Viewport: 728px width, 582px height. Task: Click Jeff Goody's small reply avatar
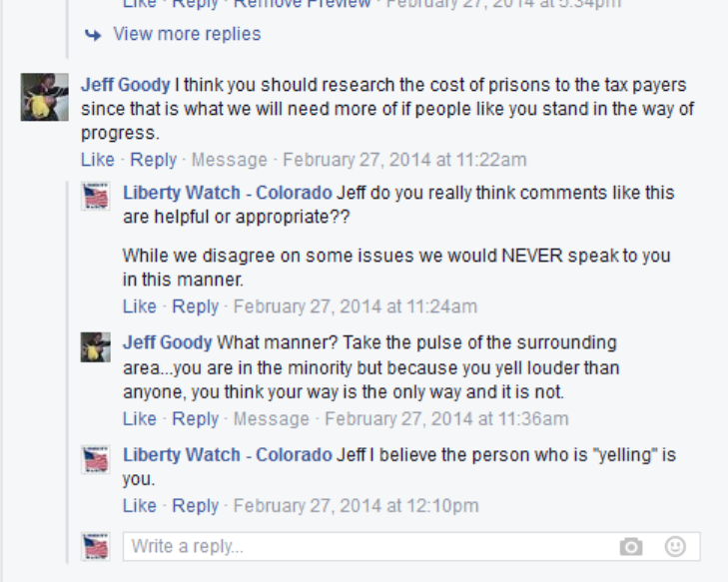pyautogui.click(x=96, y=347)
